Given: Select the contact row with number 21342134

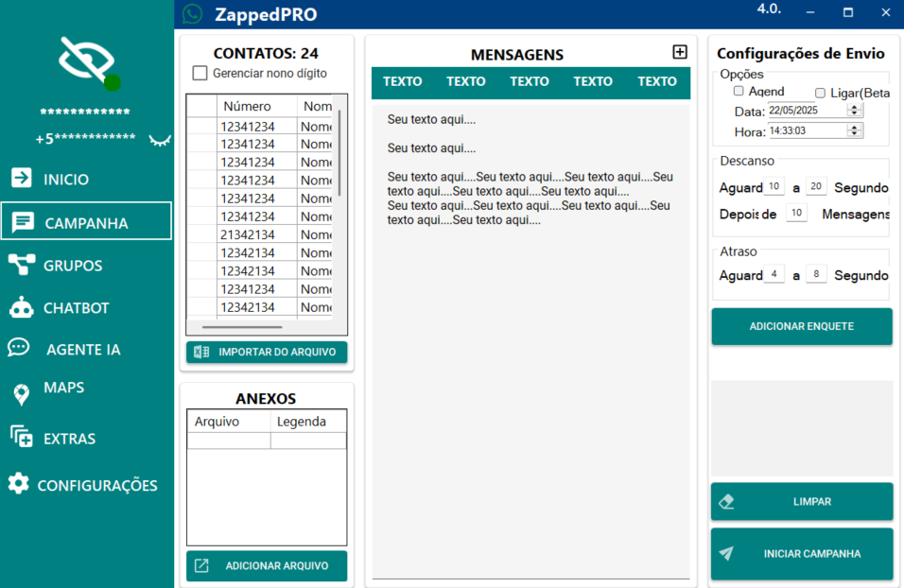Looking at the screenshot, I should [x=259, y=234].
